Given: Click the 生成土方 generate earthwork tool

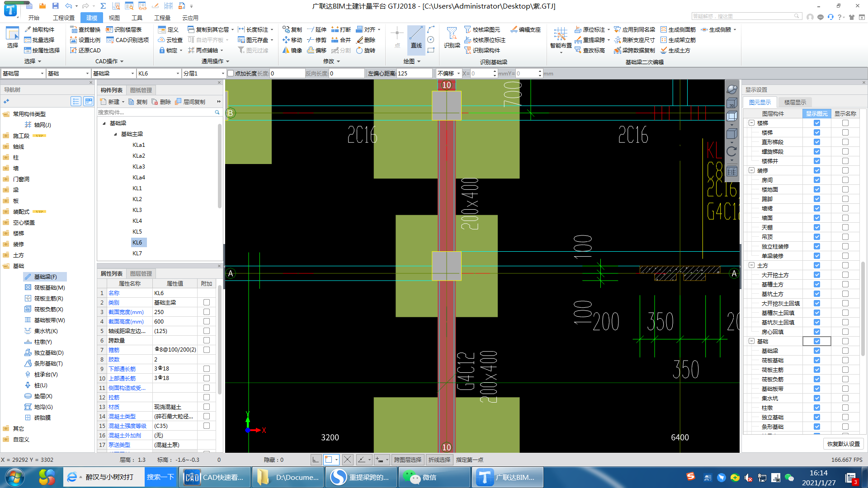Looking at the screenshot, I should 675,50.
